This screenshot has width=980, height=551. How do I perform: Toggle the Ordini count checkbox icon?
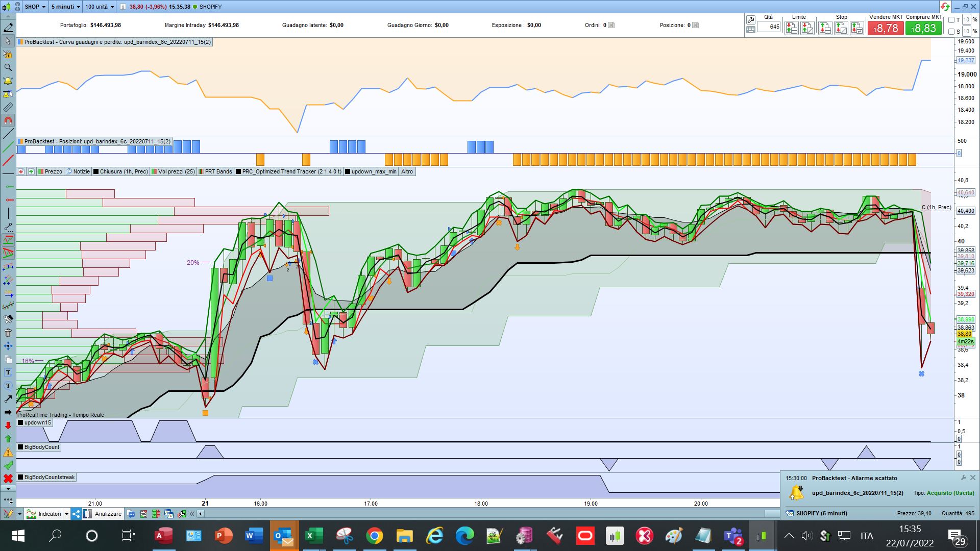pos(611,25)
